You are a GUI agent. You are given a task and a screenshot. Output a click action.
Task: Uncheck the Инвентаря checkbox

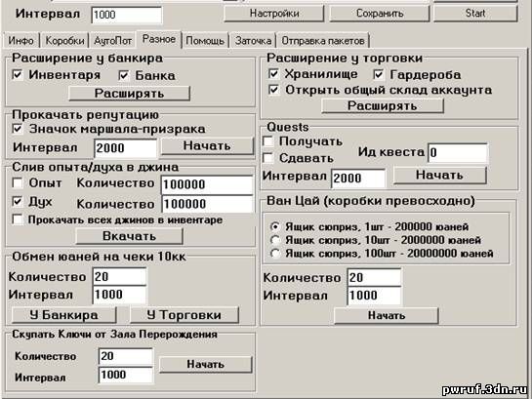click(x=18, y=74)
